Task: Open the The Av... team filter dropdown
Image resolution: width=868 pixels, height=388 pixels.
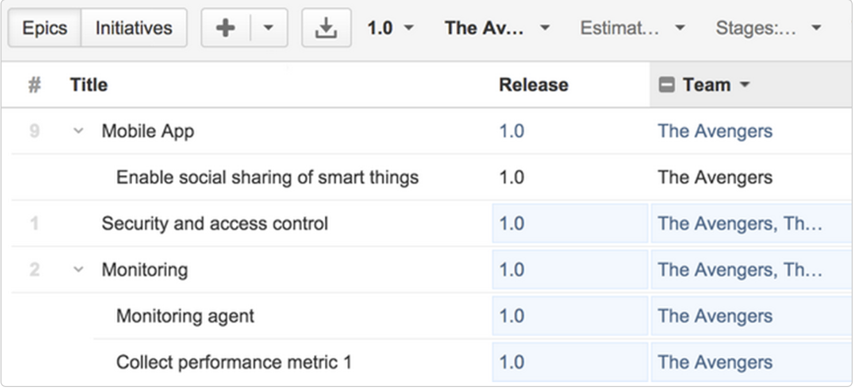Action: click(x=497, y=28)
